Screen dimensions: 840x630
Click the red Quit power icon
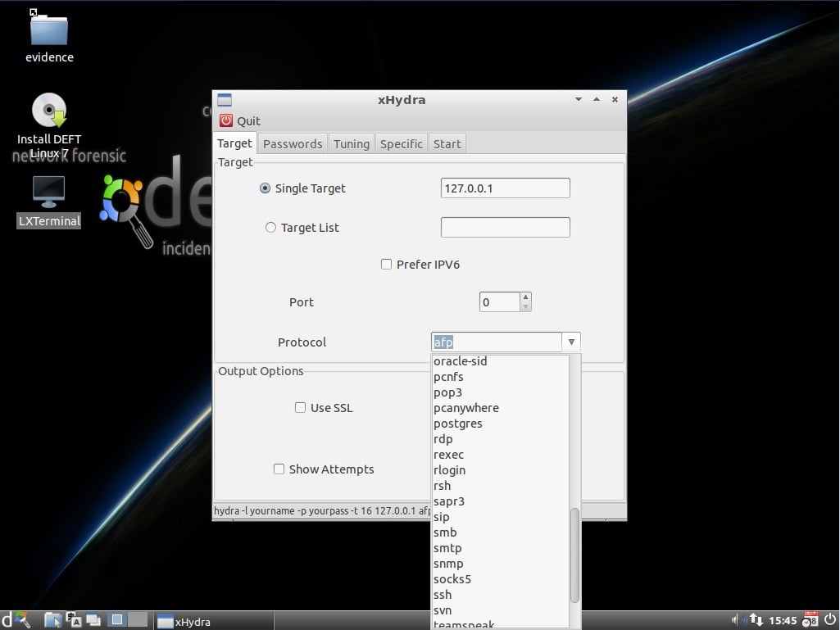(226, 120)
